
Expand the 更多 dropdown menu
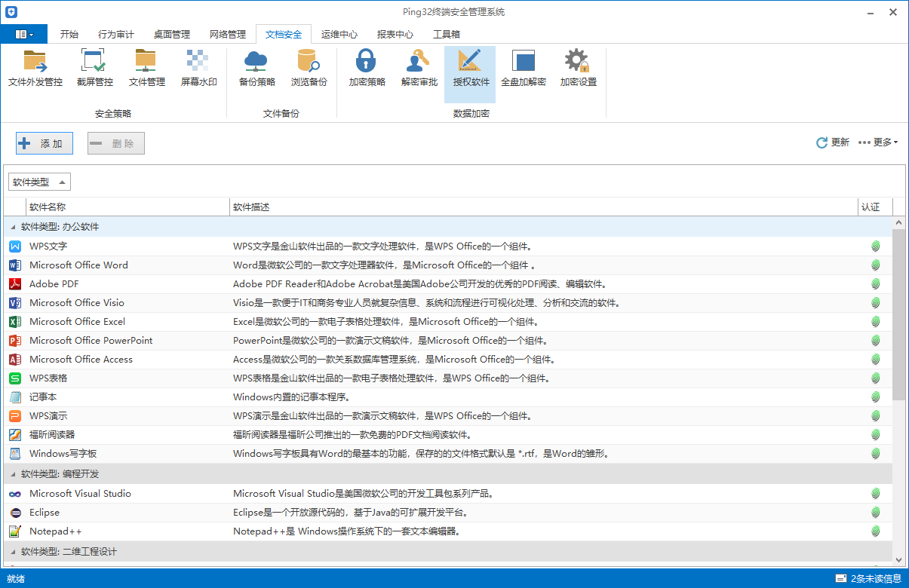pos(883,141)
